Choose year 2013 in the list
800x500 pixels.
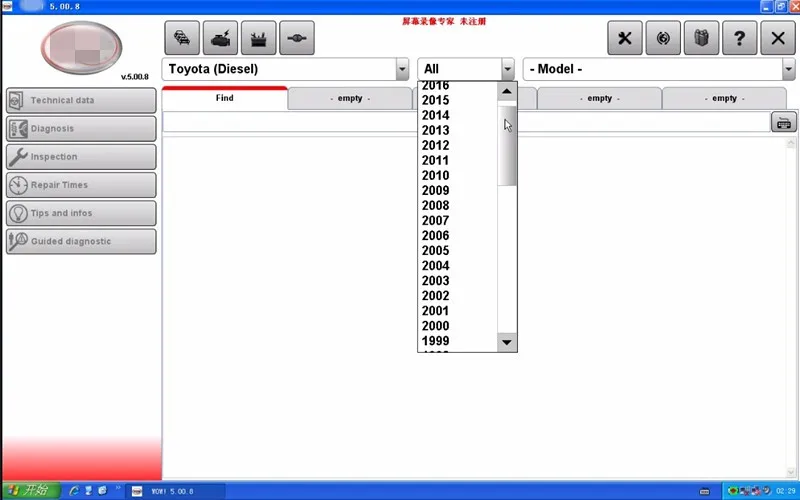[435, 130]
